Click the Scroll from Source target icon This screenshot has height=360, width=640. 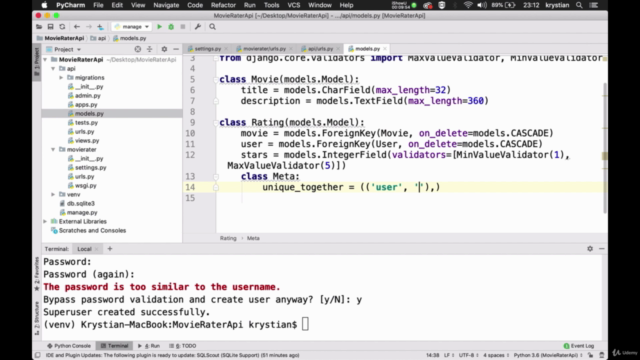click(x=138, y=49)
